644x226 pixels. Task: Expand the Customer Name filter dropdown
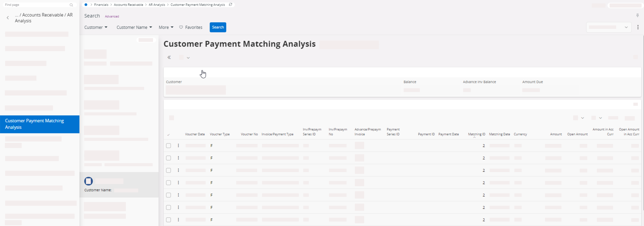134,27
